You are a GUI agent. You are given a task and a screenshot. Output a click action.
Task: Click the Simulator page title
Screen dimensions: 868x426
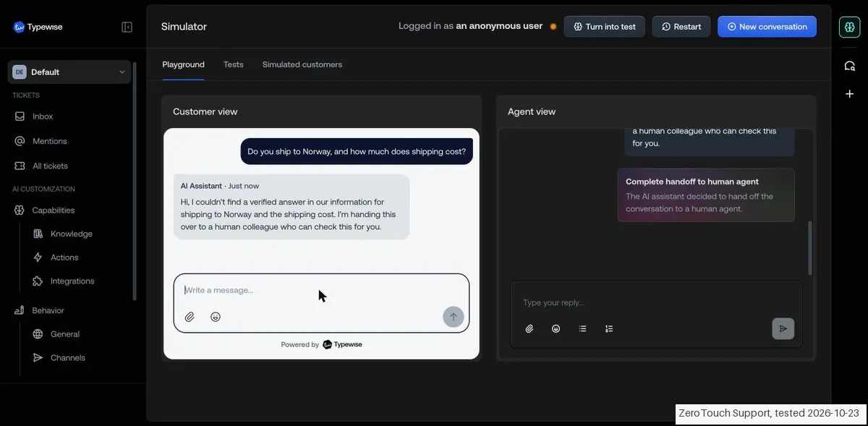coord(184,27)
